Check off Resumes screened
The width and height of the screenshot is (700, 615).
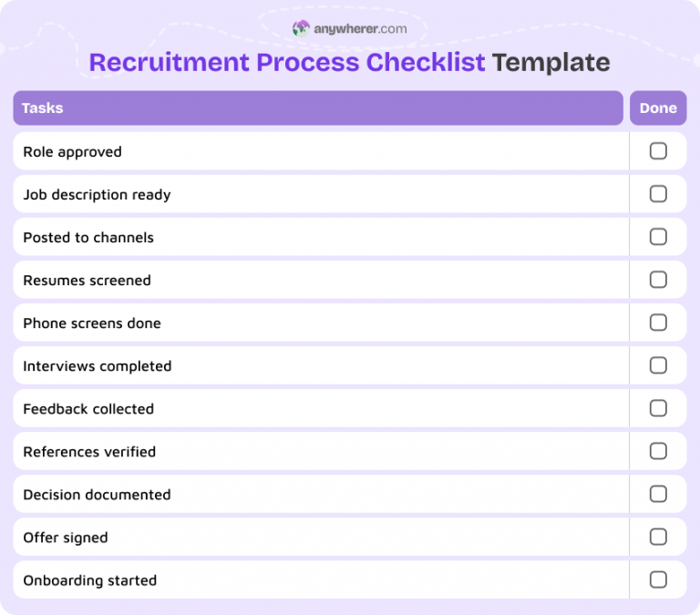pos(658,280)
